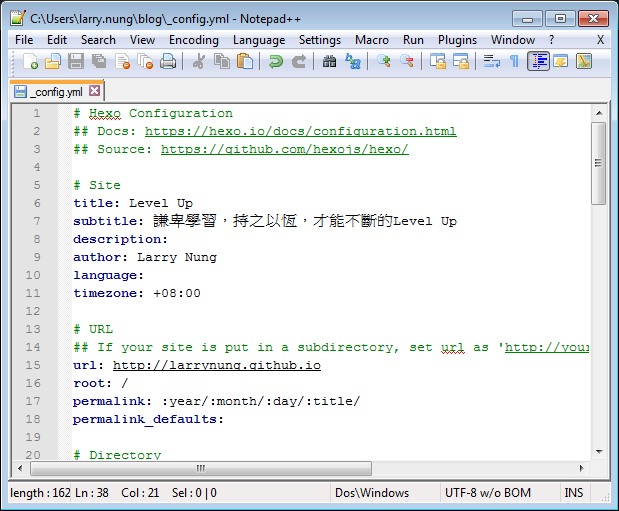
Task: Place cursor on 'author: Larry Nung' line
Action: (145, 257)
